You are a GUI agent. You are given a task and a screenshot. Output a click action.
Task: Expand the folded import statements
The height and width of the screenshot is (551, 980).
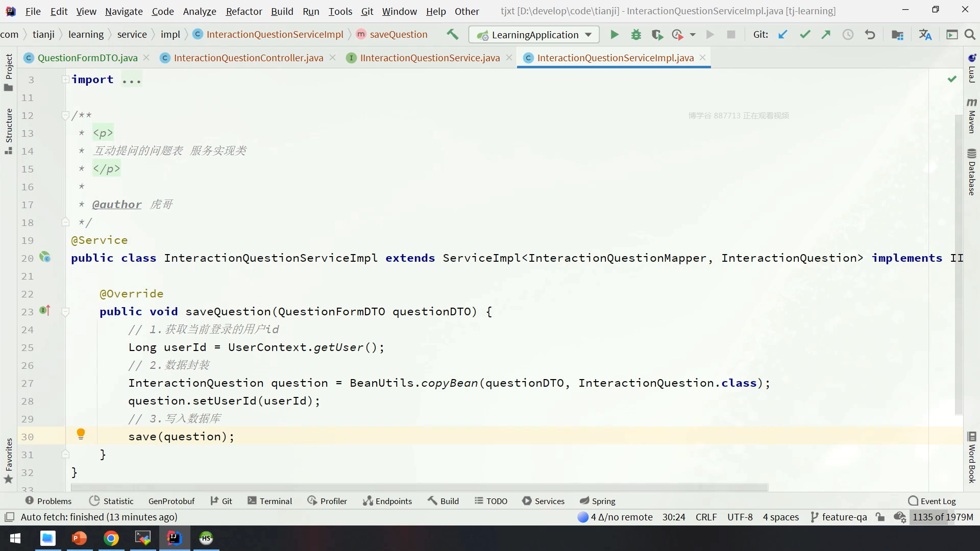pyautogui.click(x=65, y=80)
